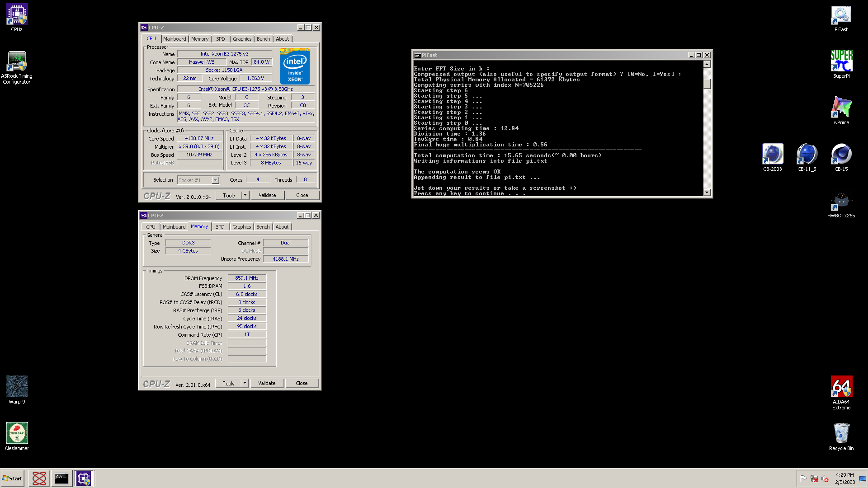Open SPD tab in lower CPU-Z
868x488 pixels.
[x=220, y=227]
